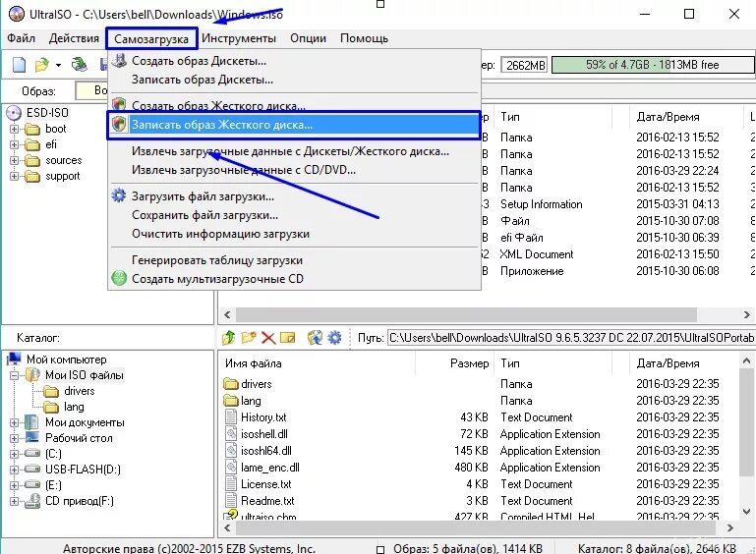The width and height of the screenshot is (756, 554).
Task: Expand the boot folder in image tree
Action: click(14, 129)
